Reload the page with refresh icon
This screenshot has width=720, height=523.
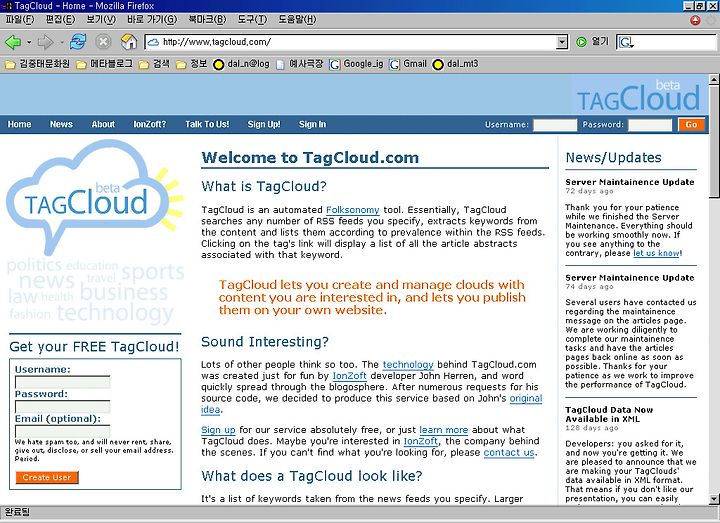tap(78, 42)
